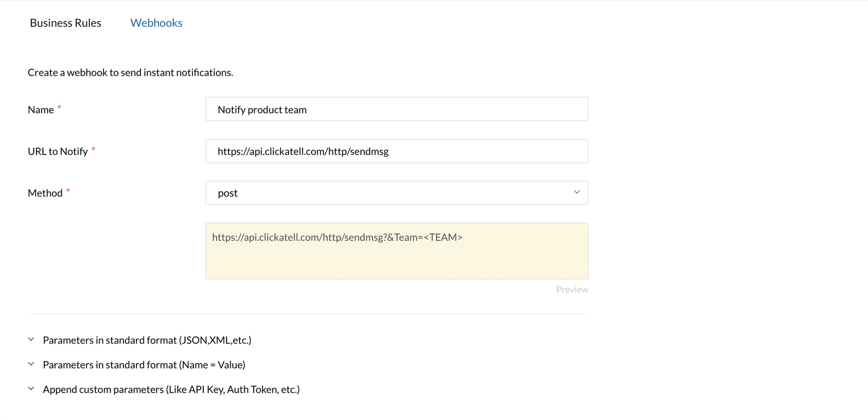Click the Method field label
The image size is (868, 420).
coord(45,193)
